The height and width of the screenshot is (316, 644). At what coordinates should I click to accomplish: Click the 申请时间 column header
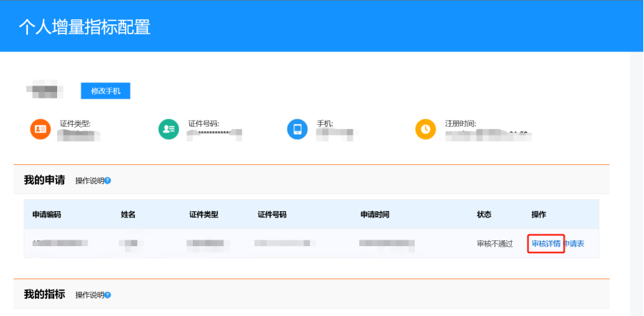click(x=375, y=215)
